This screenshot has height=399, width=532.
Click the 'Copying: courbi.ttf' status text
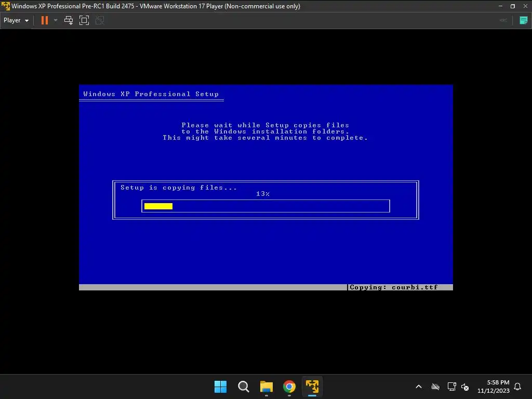pyautogui.click(x=394, y=287)
